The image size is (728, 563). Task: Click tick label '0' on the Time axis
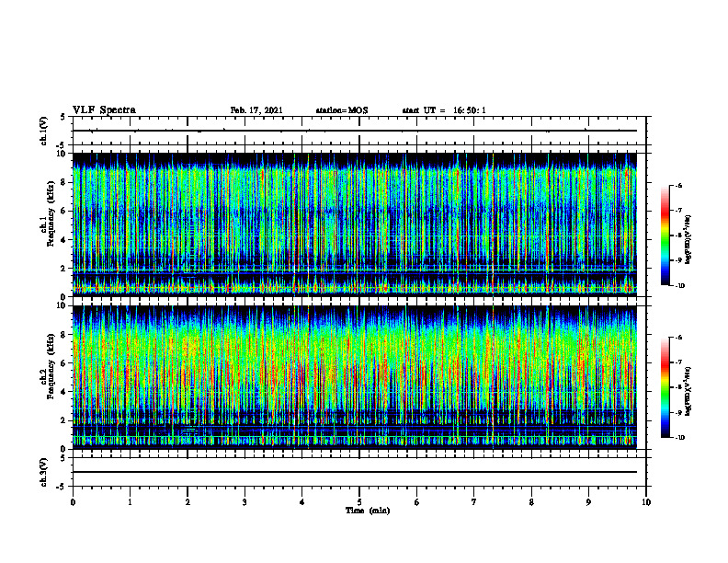click(x=73, y=502)
